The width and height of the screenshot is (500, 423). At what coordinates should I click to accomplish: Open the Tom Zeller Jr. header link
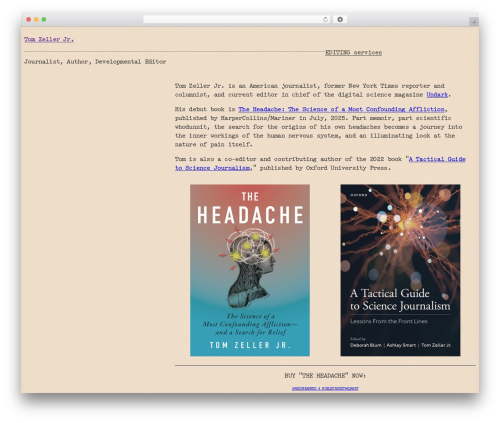(49, 39)
